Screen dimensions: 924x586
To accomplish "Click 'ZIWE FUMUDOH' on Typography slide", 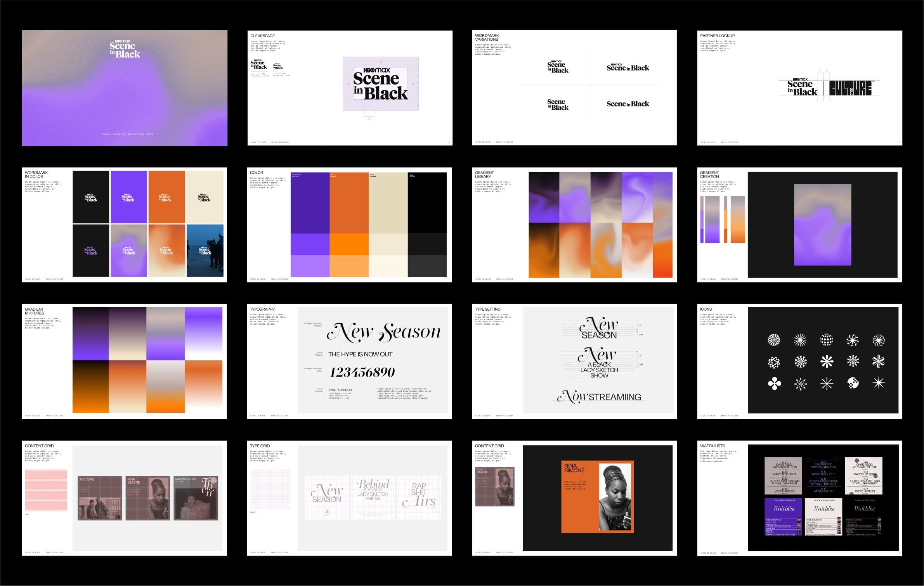I will pos(340,390).
